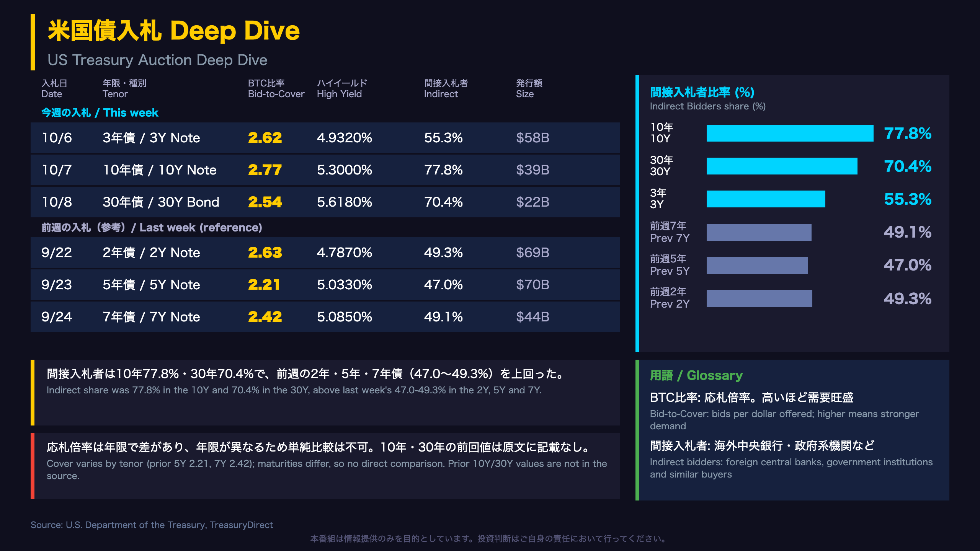Click the '5年債 / 5Y Note' row label

pos(151,285)
